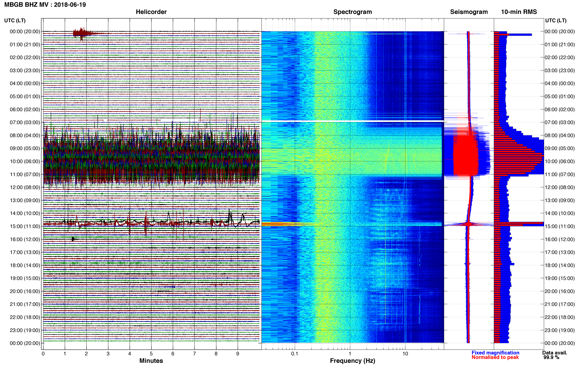Select left time label 18:00 (14:00)
The width and height of the screenshot is (588, 368).
click(x=25, y=265)
